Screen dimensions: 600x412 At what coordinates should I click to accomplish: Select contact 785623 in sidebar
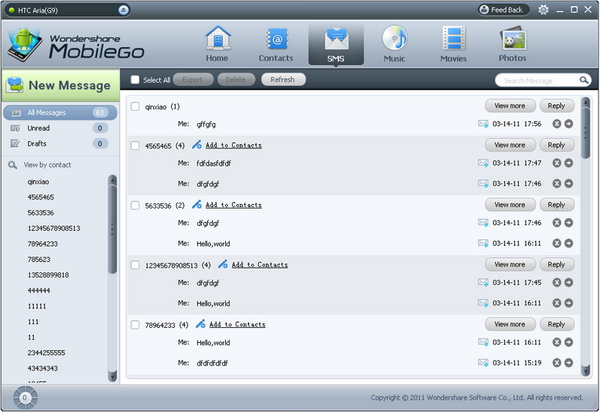[x=39, y=259]
